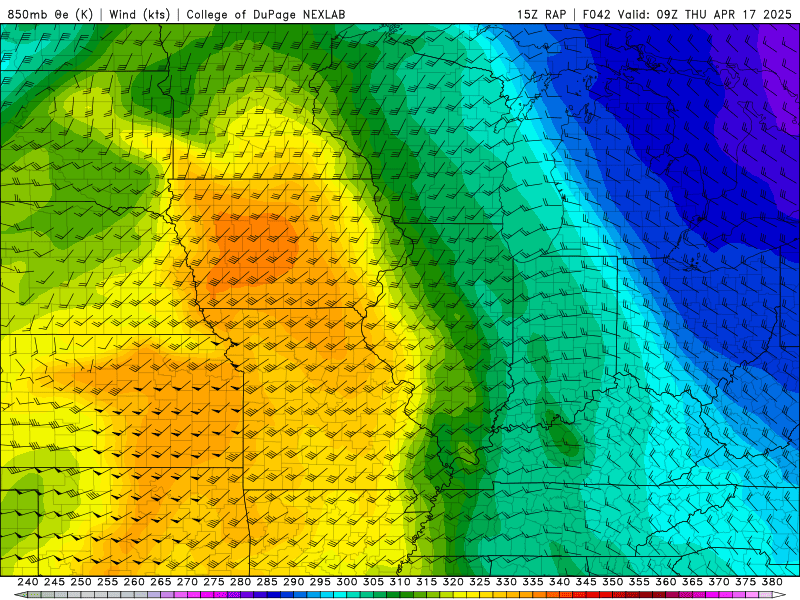Screen dimensions: 800x600
Task: Select the 250 scale label
Action: pos(81,582)
